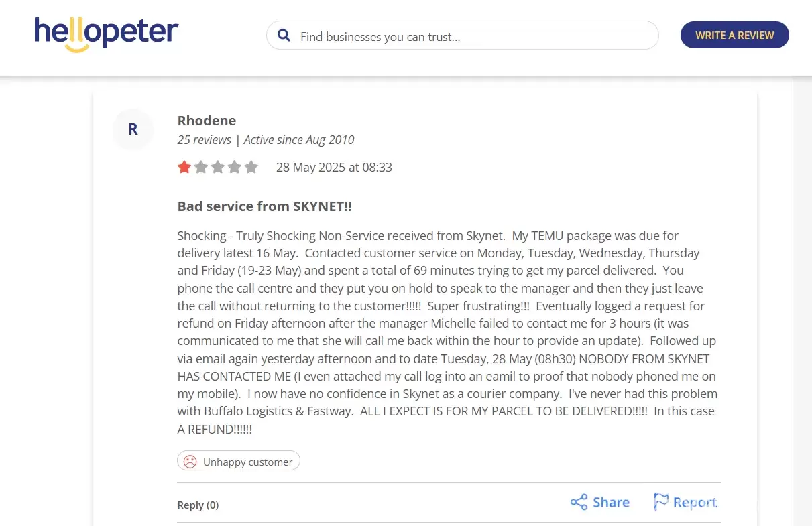
Task: Click the Unhappy customer tag
Action: click(239, 461)
